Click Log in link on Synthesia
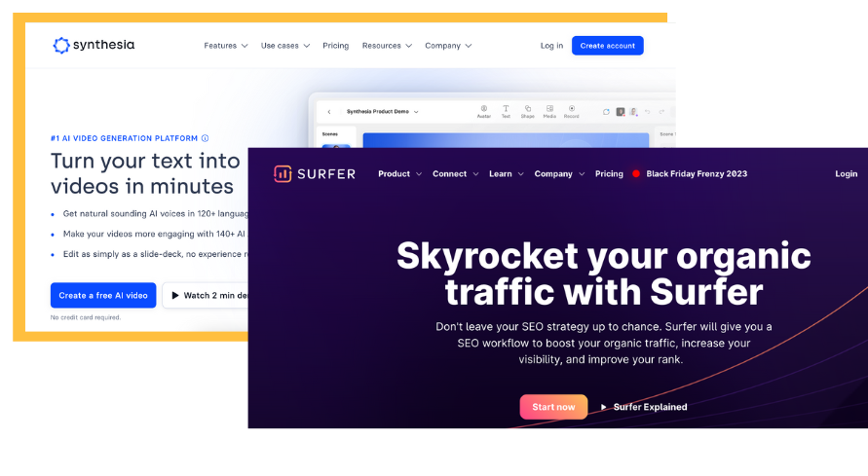Image resolution: width=868 pixels, height=476 pixels. (x=551, y=46)
